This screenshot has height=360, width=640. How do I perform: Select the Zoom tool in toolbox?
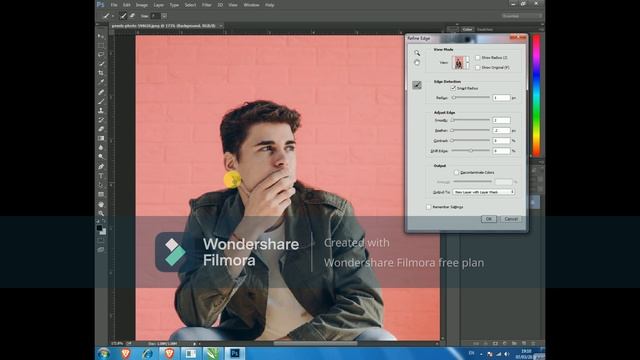pos(101,213)
